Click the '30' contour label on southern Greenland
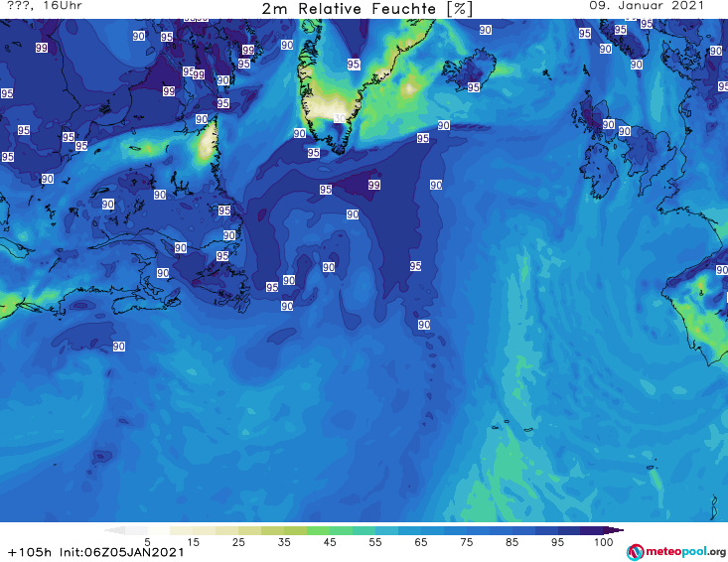The width and height of the screenshot is (728, 562). (x=340, y=118)
